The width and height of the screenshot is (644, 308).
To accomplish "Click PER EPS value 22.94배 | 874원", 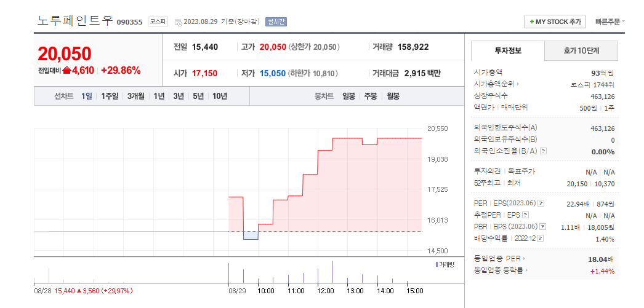I will point(590,204).
